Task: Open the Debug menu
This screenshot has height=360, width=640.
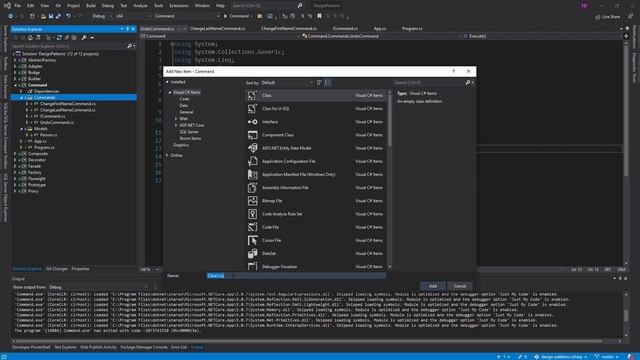Action: [x=108, y=6]
